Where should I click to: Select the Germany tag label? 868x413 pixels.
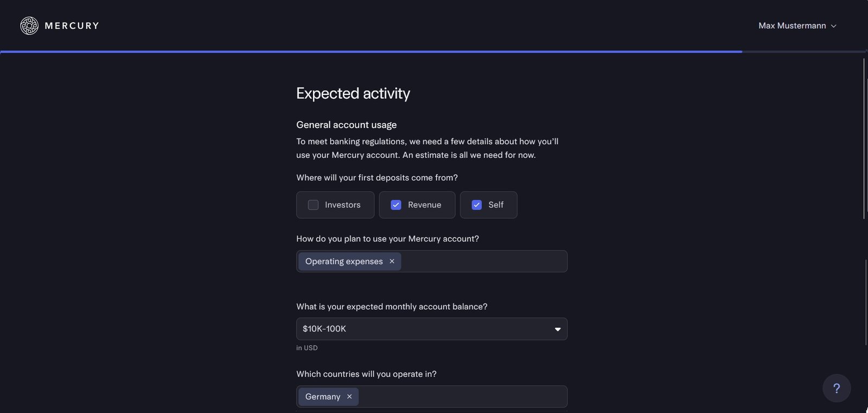click(x=323, y=397)
